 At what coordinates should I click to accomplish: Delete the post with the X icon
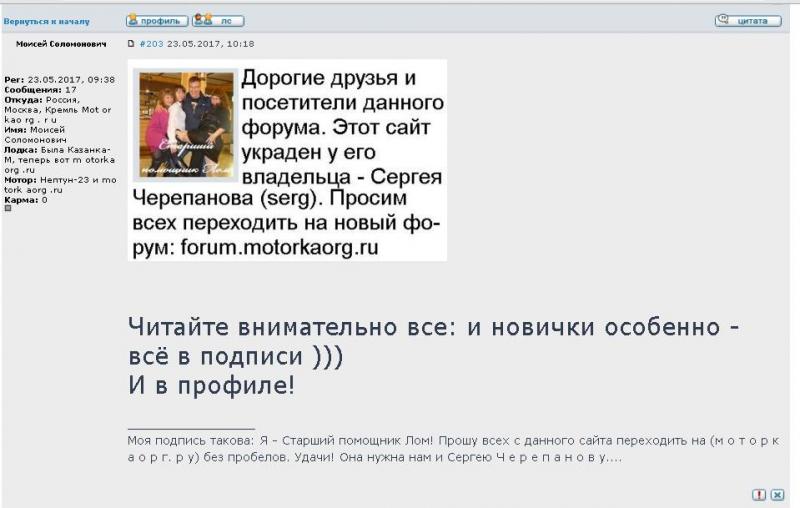(x=777, y=494)
